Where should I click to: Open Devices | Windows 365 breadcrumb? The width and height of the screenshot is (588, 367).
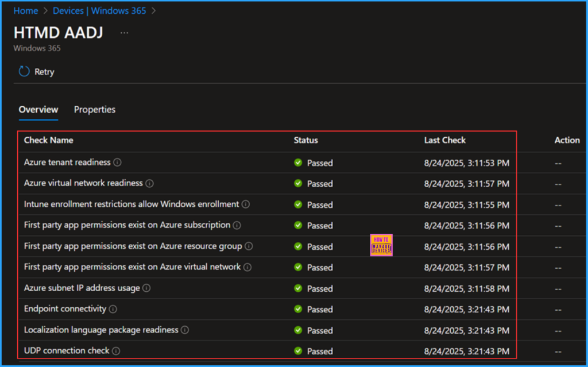point(99,10)
